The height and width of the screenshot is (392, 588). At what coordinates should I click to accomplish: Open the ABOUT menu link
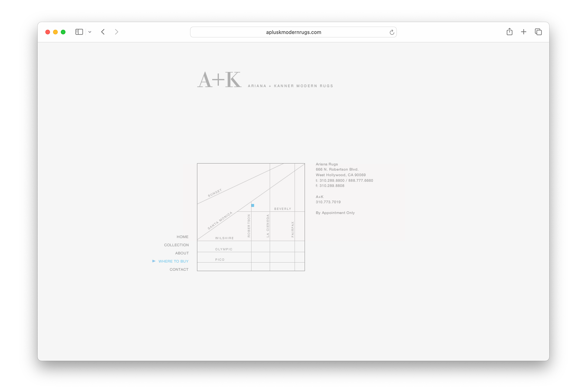pos(182,253)
